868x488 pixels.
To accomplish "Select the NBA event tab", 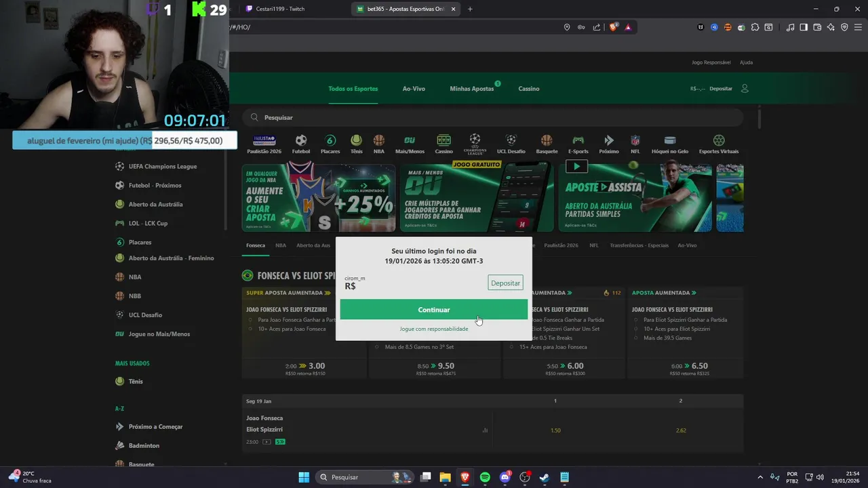I will point(281,245).
